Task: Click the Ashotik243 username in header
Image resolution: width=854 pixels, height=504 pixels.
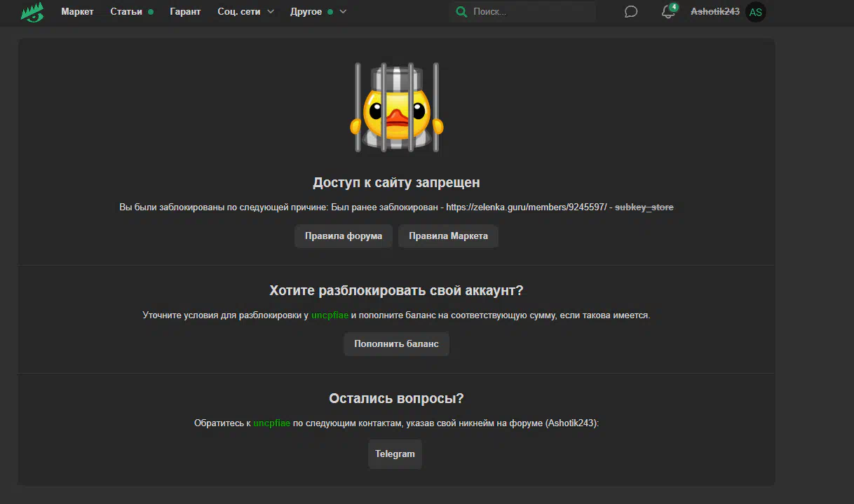Action: tap(715, 12)
